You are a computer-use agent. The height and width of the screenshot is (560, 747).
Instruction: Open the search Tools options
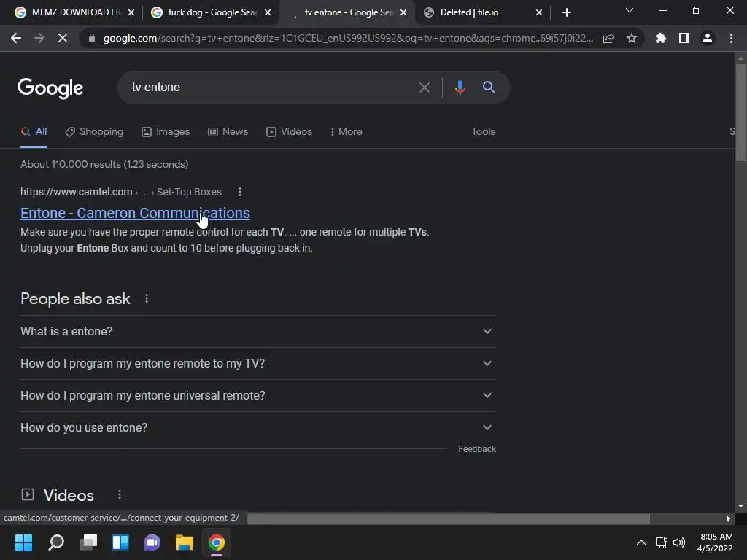[x=483, y=132]
